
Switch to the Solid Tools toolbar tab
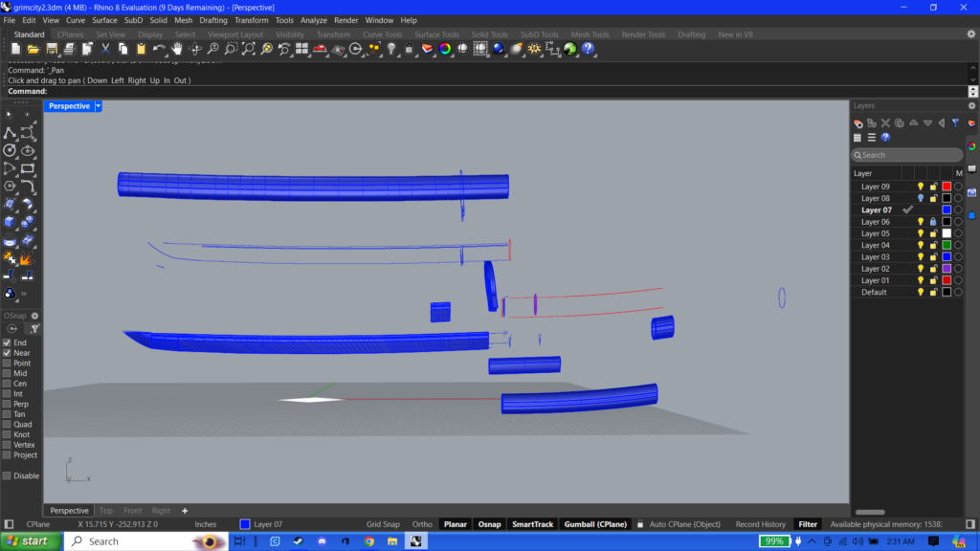click(x=489, y=34)
